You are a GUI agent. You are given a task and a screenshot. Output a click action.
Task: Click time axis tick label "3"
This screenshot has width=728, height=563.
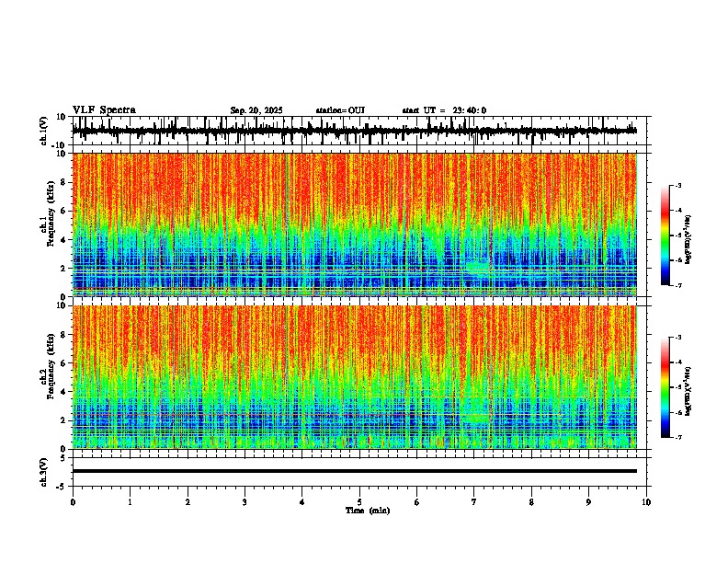click(245, 502)
